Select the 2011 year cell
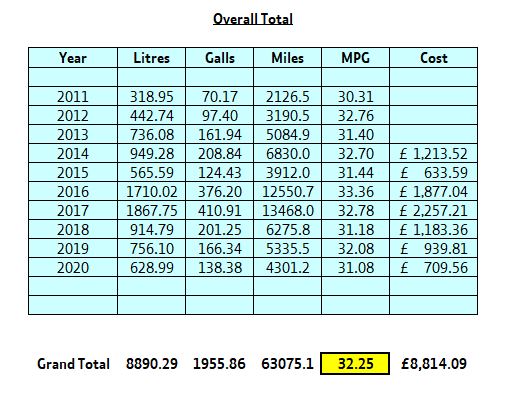 73,96
